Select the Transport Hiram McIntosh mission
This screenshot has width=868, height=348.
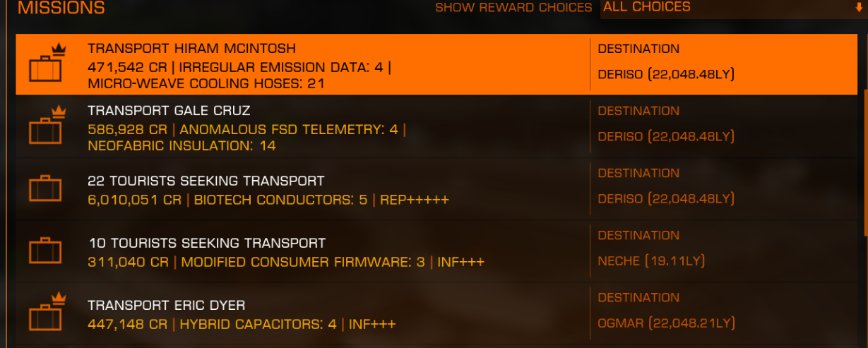pyautogui.click(x=436, y=64)
